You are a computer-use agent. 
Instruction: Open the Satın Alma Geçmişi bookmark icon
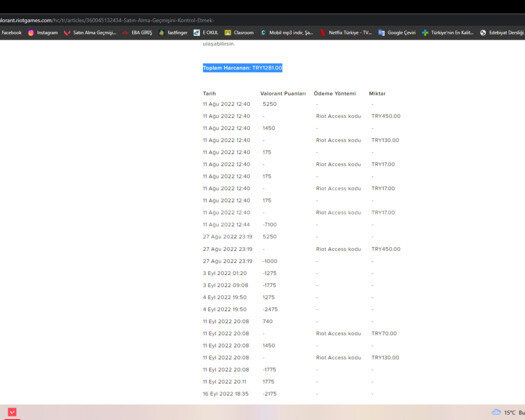point(67,32)
